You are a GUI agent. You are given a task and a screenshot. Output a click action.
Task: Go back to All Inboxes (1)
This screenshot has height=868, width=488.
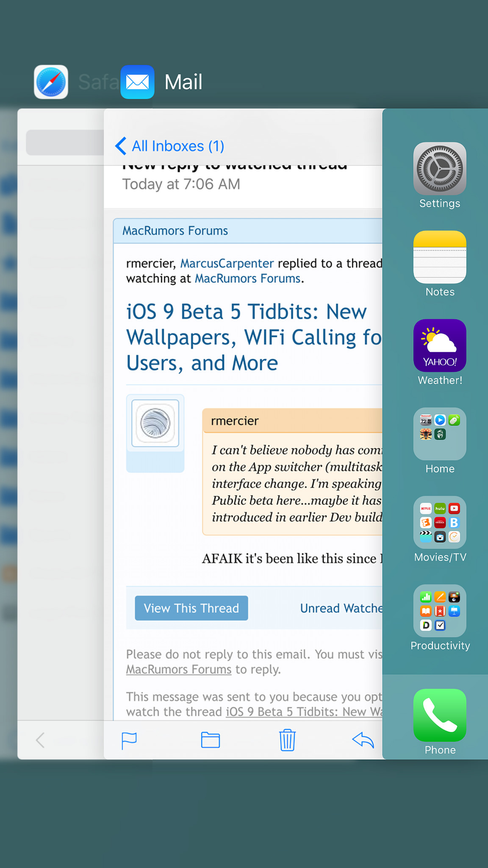pos(169,146)
